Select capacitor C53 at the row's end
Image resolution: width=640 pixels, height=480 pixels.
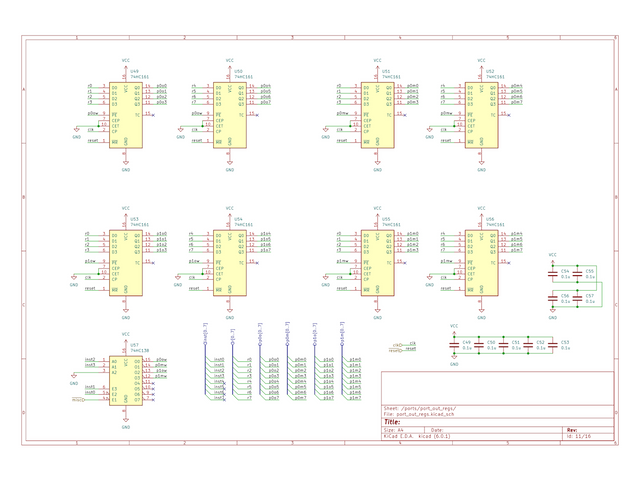point(552,346)
